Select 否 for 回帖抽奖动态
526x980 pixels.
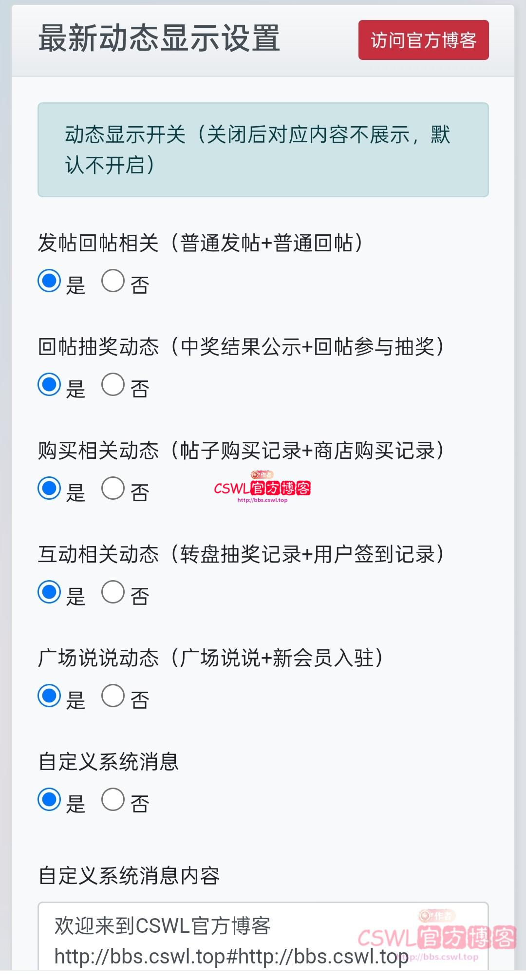(x=113, y=385)
